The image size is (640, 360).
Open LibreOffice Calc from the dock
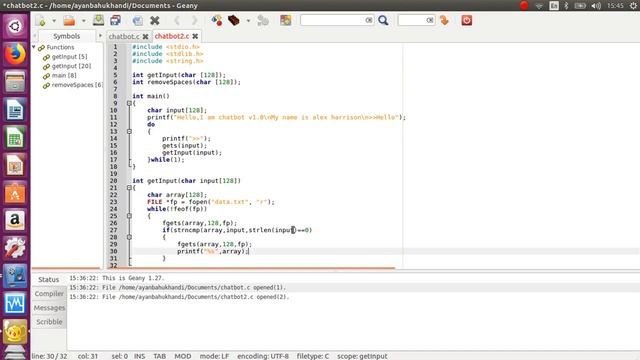(15, 137)
